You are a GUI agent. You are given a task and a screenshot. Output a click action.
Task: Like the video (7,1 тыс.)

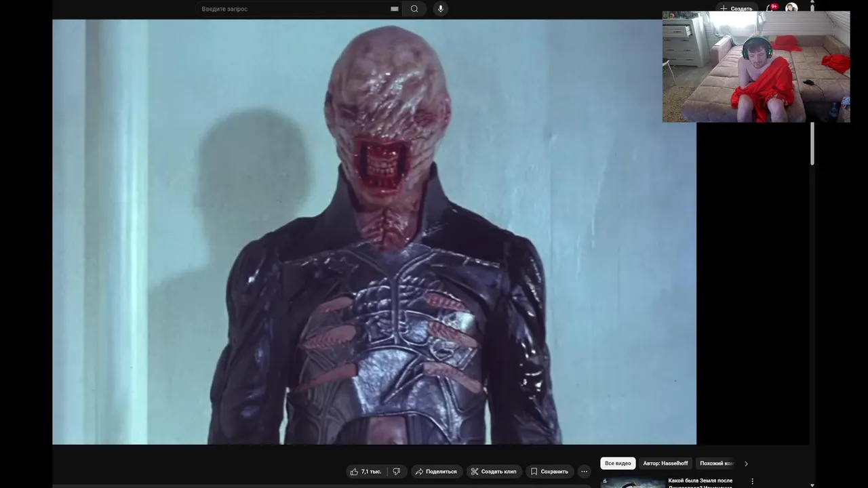(366, 472)
